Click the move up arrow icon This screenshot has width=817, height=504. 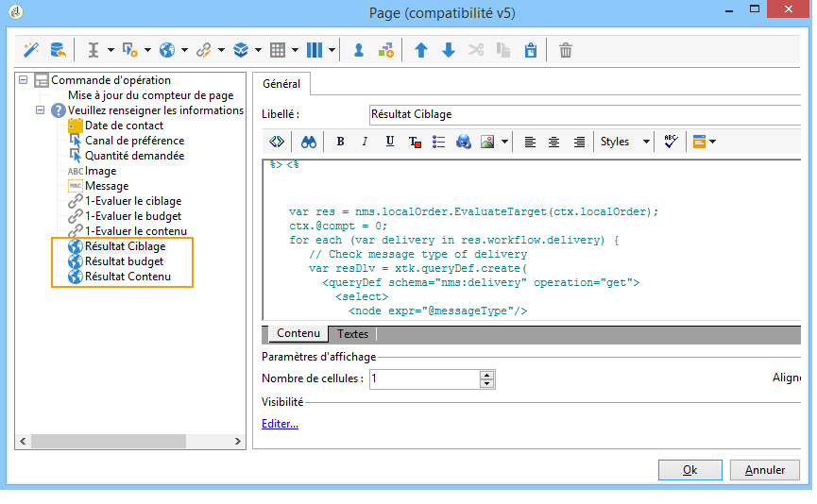tap(421, 50)
